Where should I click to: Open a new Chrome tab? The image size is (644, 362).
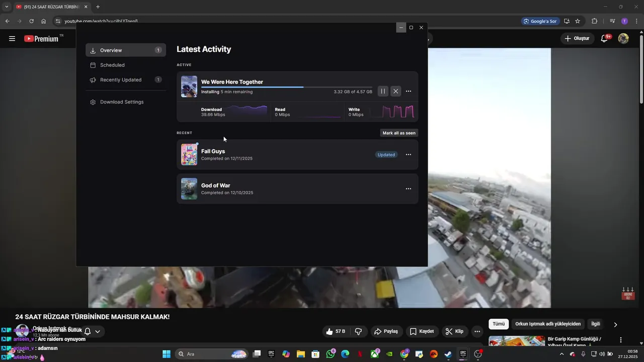pyautogui.click(x=98, y=7)
